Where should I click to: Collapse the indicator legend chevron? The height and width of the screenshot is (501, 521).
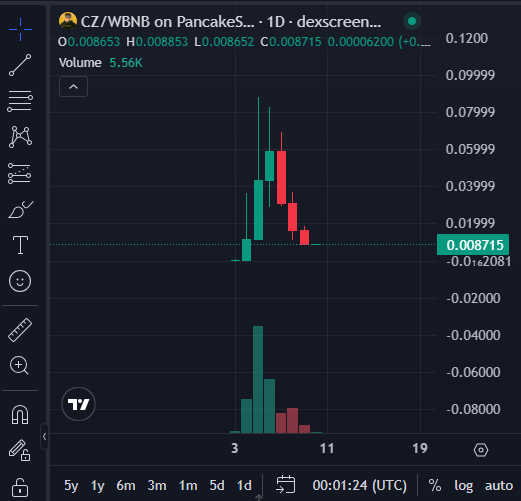(73, 87)
